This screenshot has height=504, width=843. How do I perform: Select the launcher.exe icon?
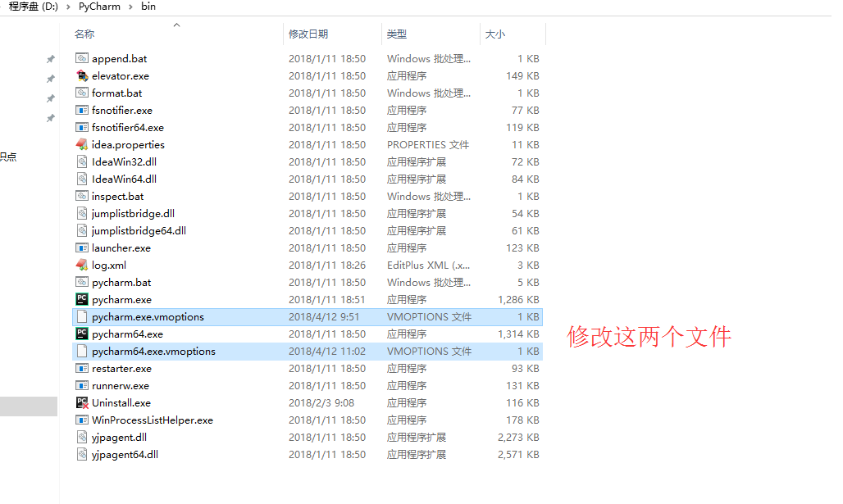click(x=82, y=247)
